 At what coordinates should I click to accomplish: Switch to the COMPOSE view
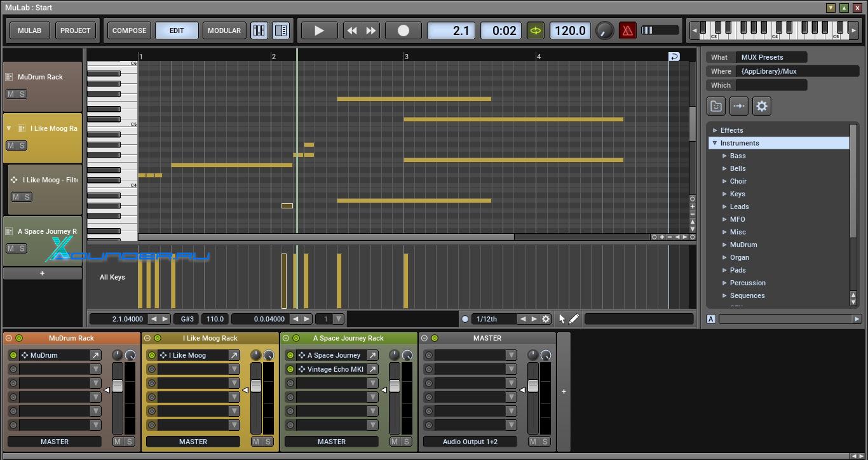(129, 30)
